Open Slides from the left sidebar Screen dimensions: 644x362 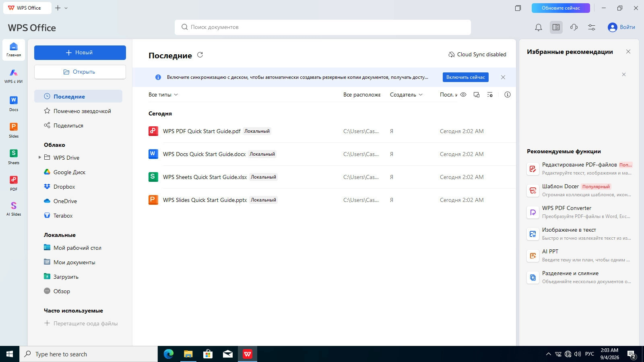tap(14, 130)
